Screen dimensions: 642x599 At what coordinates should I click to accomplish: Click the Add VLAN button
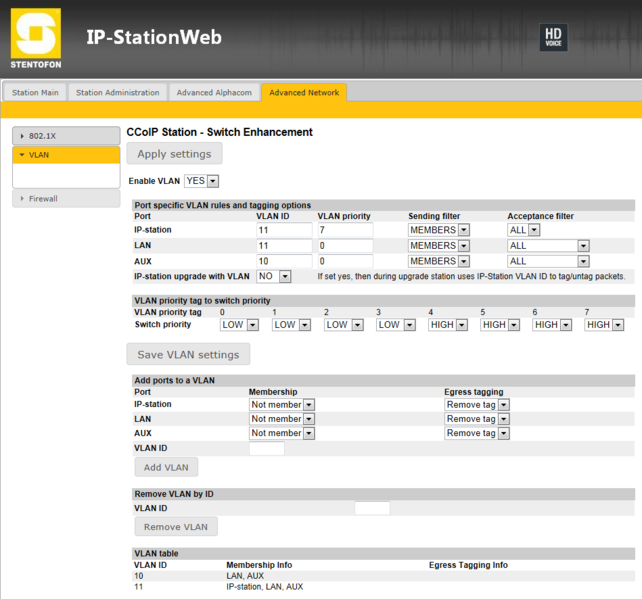pyautogui.click(x=166, y=467)
